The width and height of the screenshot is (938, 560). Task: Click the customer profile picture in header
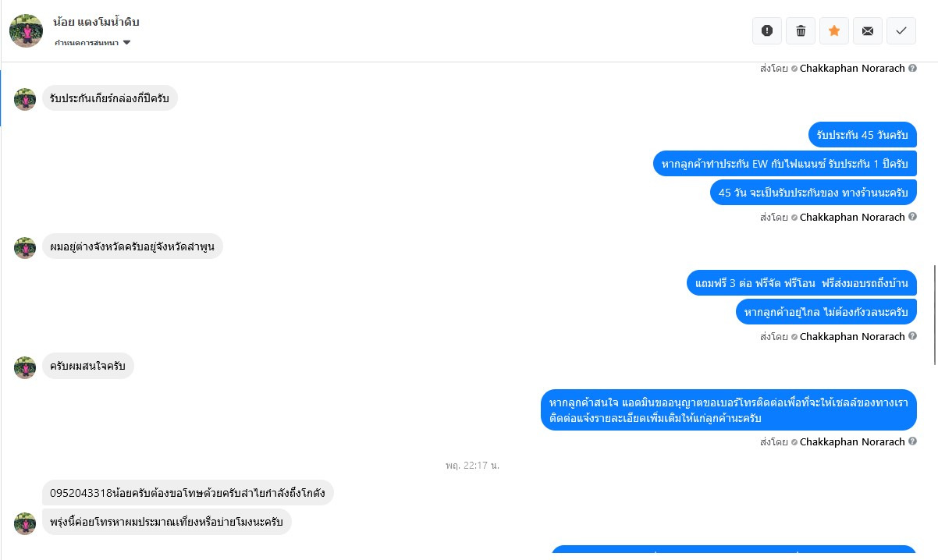click(26, 30)
